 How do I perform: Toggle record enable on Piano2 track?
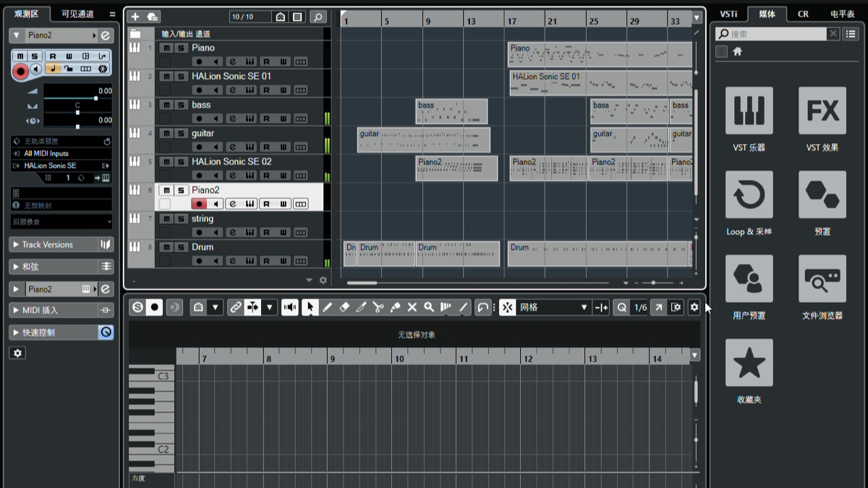pos(199,204)
